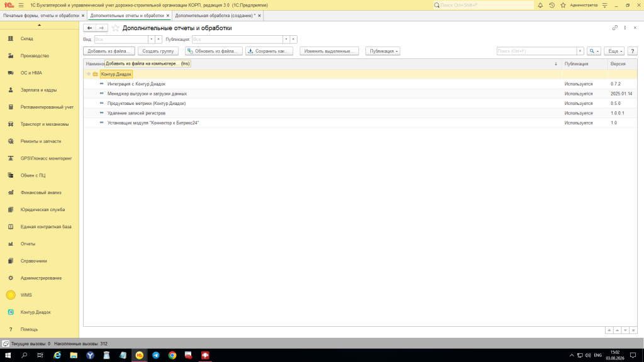Select row Менеджер выгрузки и загрузки данных
644x362 pixels.
[360, 94]
